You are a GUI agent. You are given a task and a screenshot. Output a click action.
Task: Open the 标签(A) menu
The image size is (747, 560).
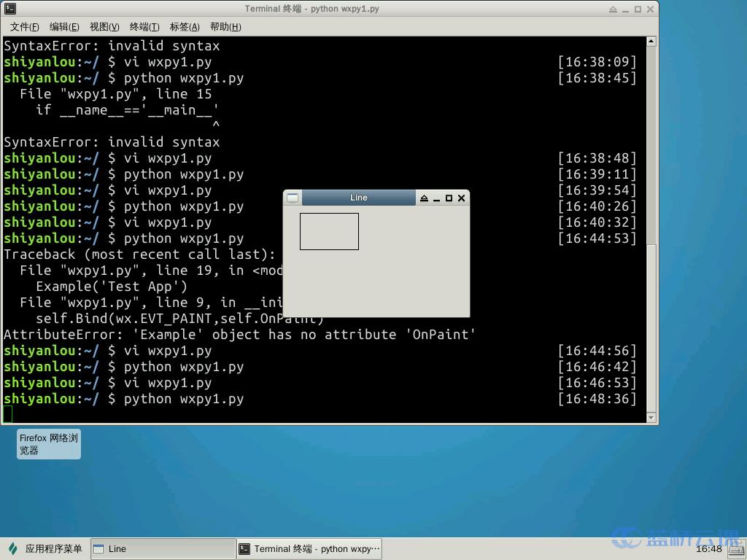tap(185, 27)
